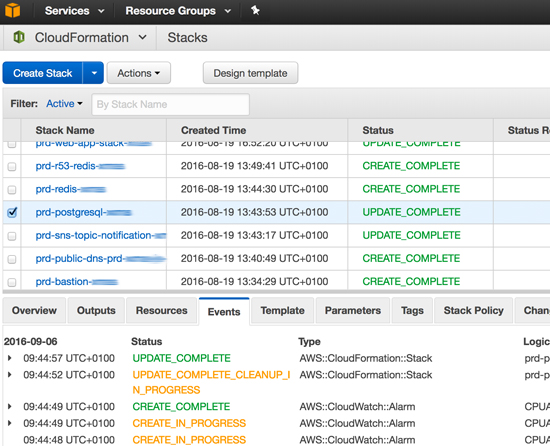This screenshot has width=550, height=446.
Task: Click the AWS orange cube logo
Action: pyautogui.click(x=13, y=10)
